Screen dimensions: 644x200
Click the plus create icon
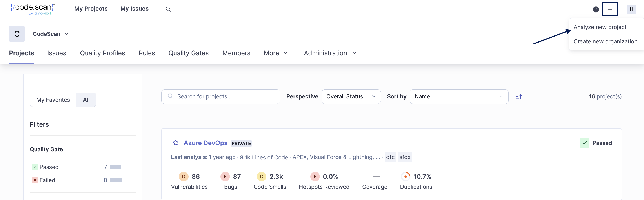click(x=610, y=9)
